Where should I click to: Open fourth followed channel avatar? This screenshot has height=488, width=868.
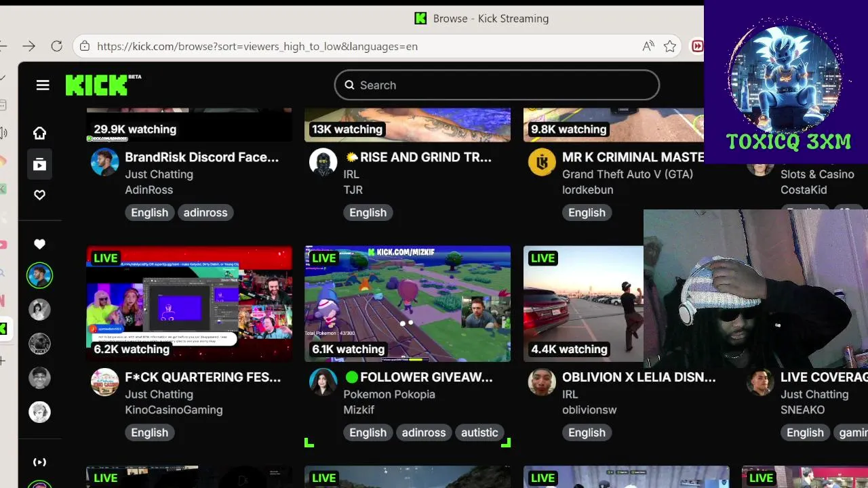click(39, 378)
